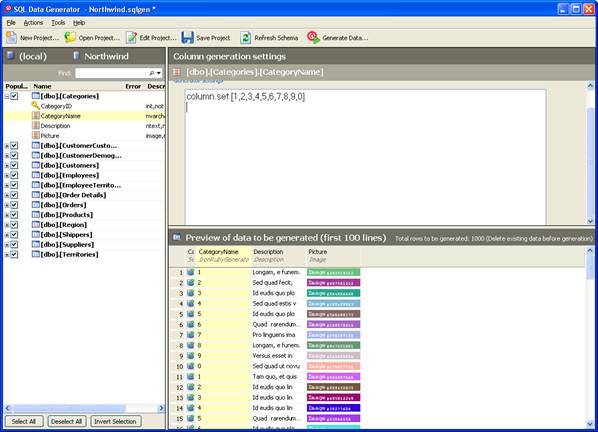
Task: Click the search magnifier icon in Find box
Action: pos(152,73)
